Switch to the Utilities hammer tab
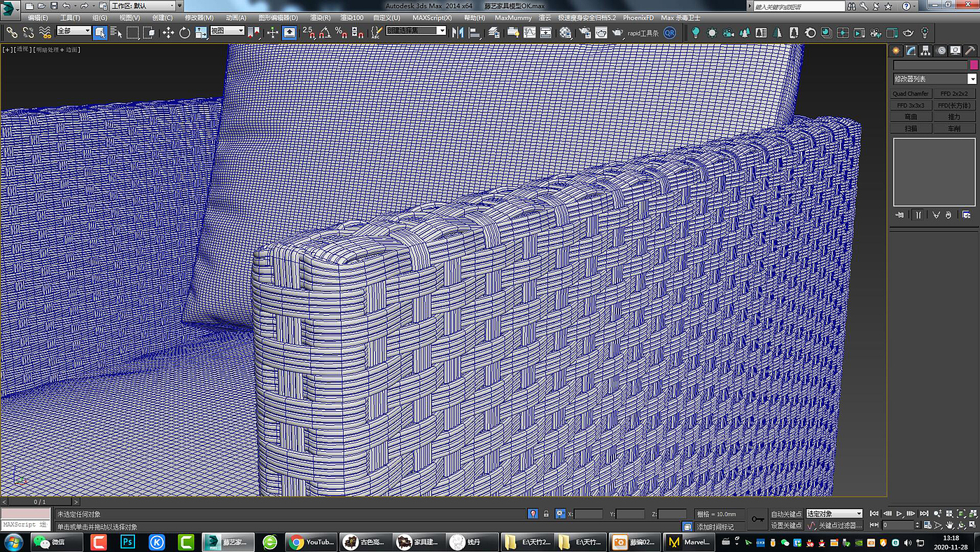980x552 pixels. click(x=969, y=50)
